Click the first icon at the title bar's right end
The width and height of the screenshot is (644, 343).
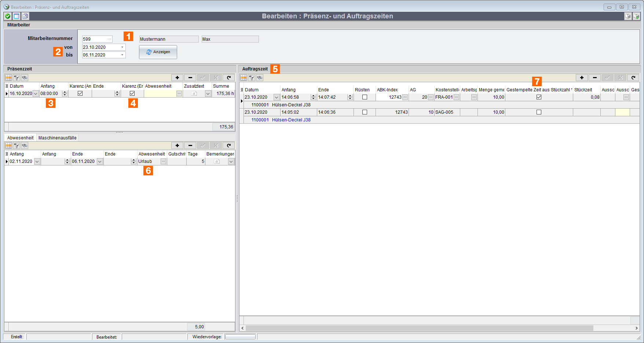tap(628, 16)
